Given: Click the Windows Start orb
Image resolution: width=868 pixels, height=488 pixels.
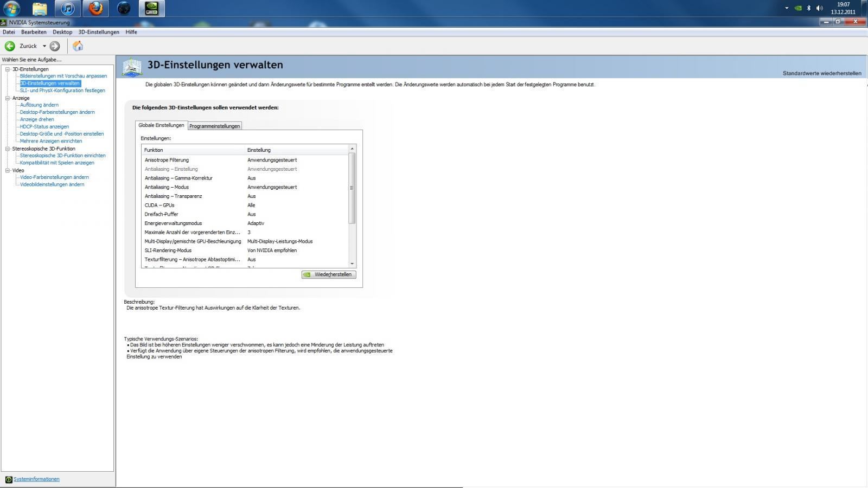Looking at the screenshot, I should tap(11, 9).
